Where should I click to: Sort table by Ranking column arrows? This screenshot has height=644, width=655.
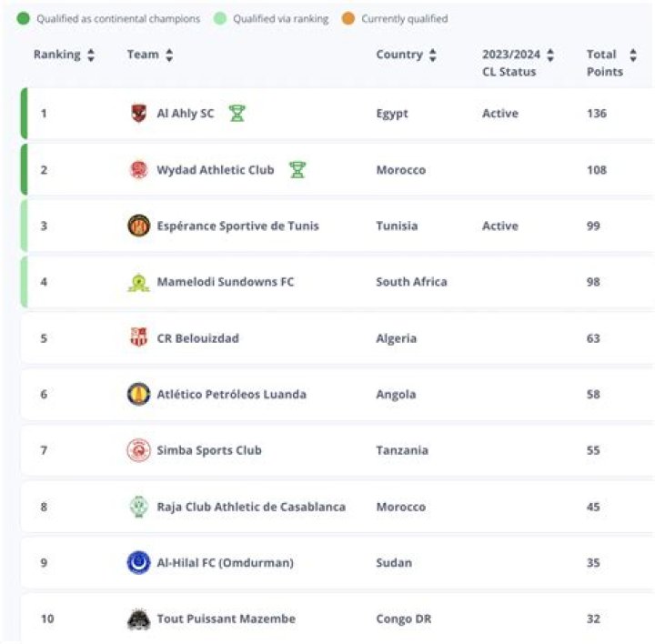click(x=90, y=55)
